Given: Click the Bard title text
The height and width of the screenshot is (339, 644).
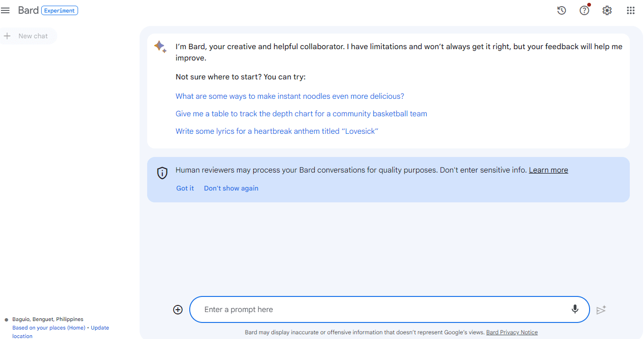Looking at the screenshot, I should pyautogui.click(x=28, y=10).
